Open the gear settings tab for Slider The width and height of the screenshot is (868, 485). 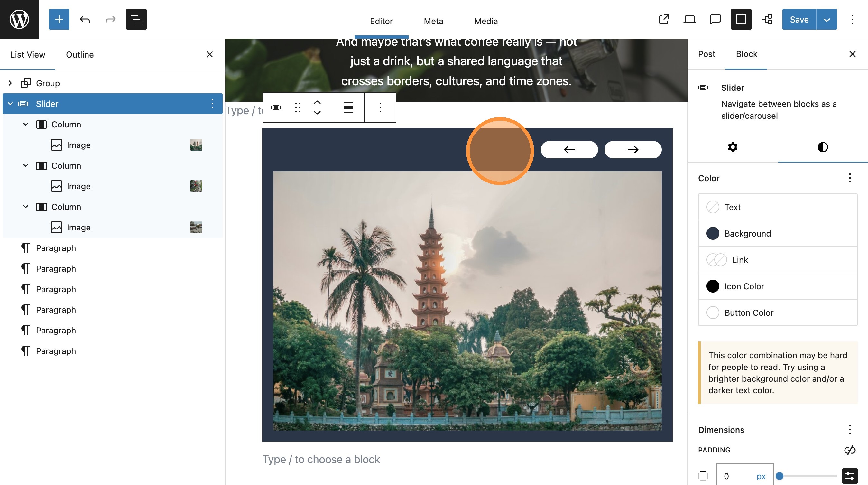point(733,147)
